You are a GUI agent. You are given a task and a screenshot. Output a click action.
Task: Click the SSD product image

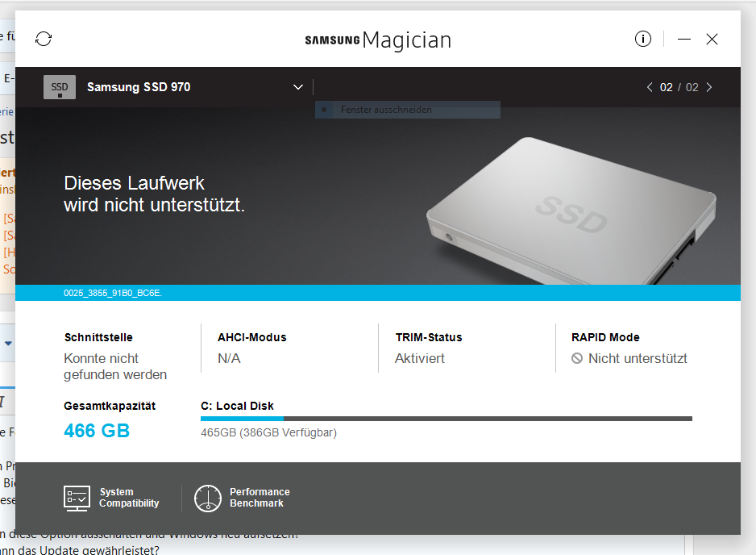point(571,211)
